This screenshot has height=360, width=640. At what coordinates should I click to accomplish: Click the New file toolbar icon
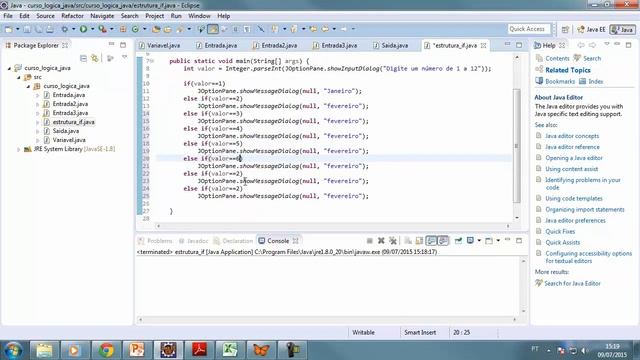tap(8, 29)
